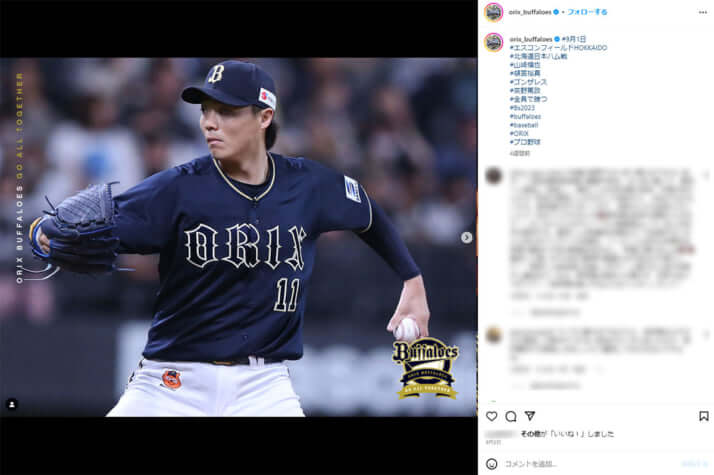The image size is (714, 475).
Task: Like the second comment with small heart
Action: pyautogui.click(x=706, y=335)
